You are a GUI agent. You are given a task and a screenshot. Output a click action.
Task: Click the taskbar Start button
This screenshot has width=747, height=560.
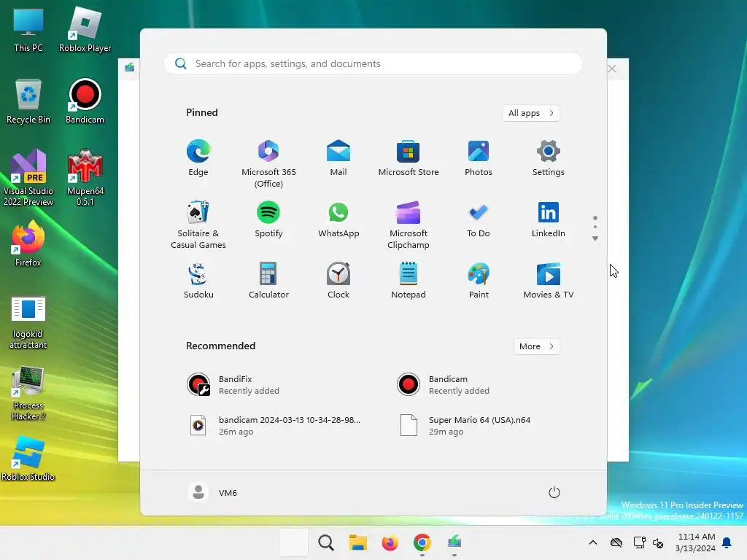tap(293, 542)
